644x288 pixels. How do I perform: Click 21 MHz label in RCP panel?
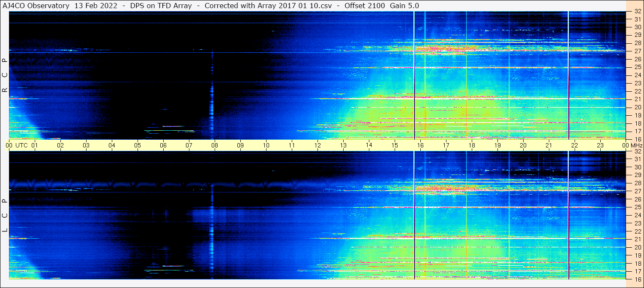637,99
